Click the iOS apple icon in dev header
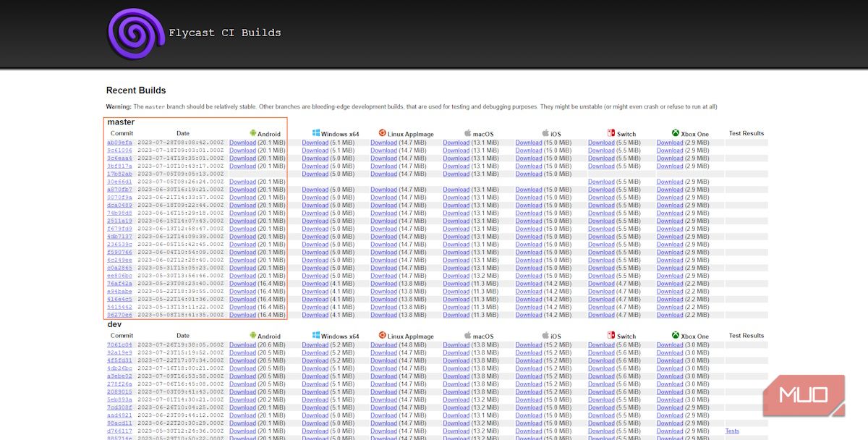The image size is (868, 440). click(546, 336)
